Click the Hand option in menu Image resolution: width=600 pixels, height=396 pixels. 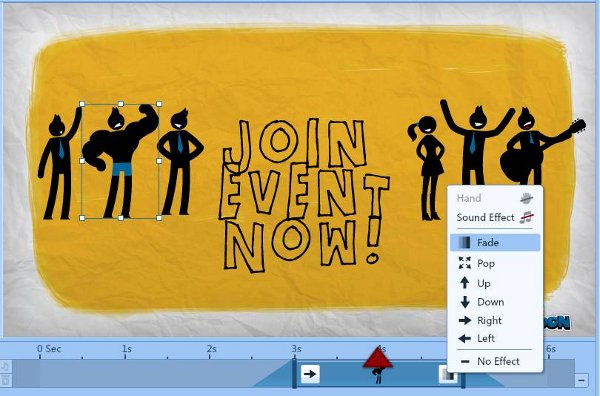[x=495, y=198]
